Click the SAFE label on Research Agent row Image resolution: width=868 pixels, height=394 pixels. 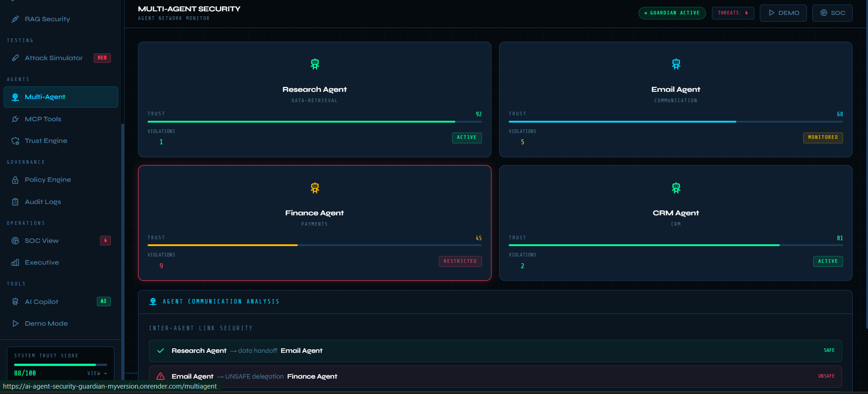[x=829, y=351]
